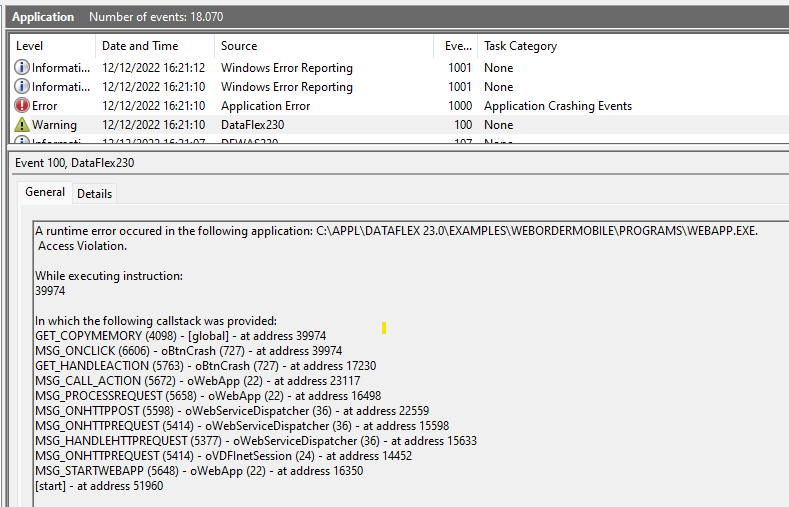Click the Warning row date 12/12/2022 16:21:10
Screen dimensions: 789x507
(153, 125)
